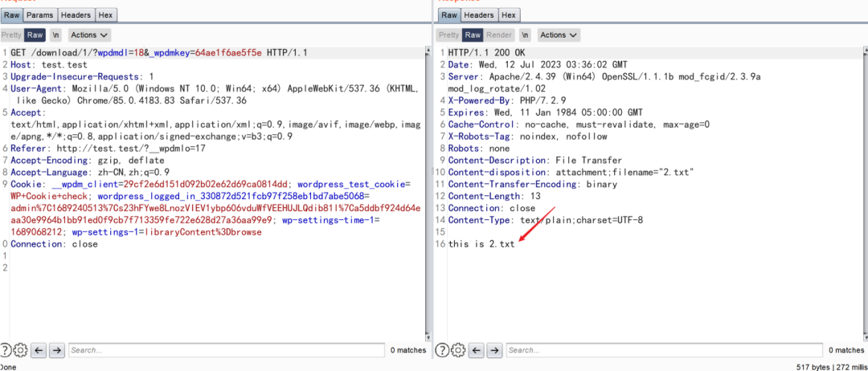This screenshot has height=371, width=868.
Task: Open request Actions dropdown
Action: tap(89, 35)
